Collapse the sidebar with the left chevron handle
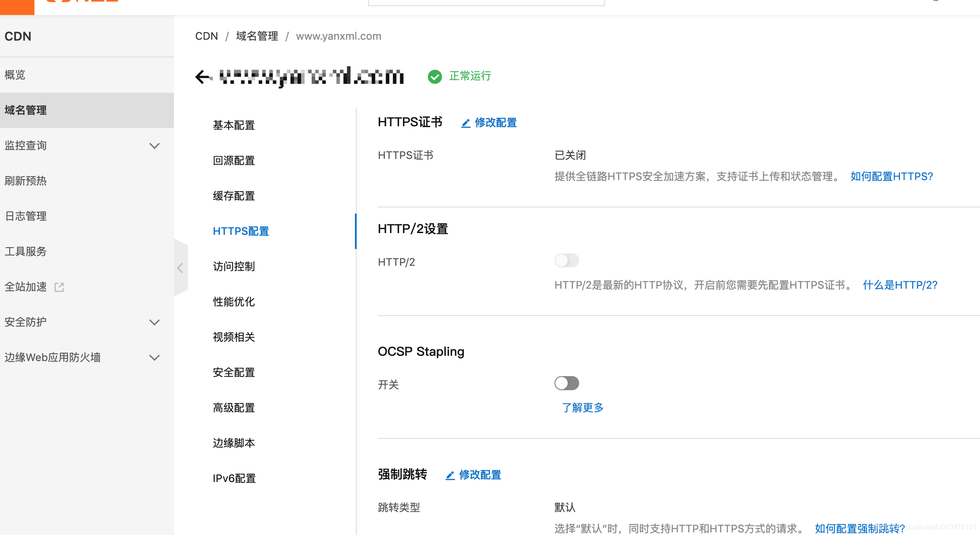The image size is (980, 535). pyautogui.click(x=181, y=268)
